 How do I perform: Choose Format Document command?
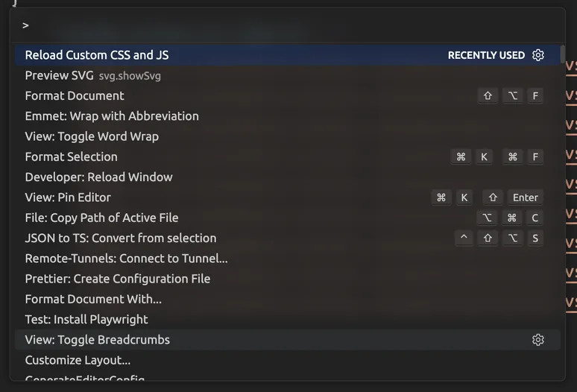pos(75,95)
